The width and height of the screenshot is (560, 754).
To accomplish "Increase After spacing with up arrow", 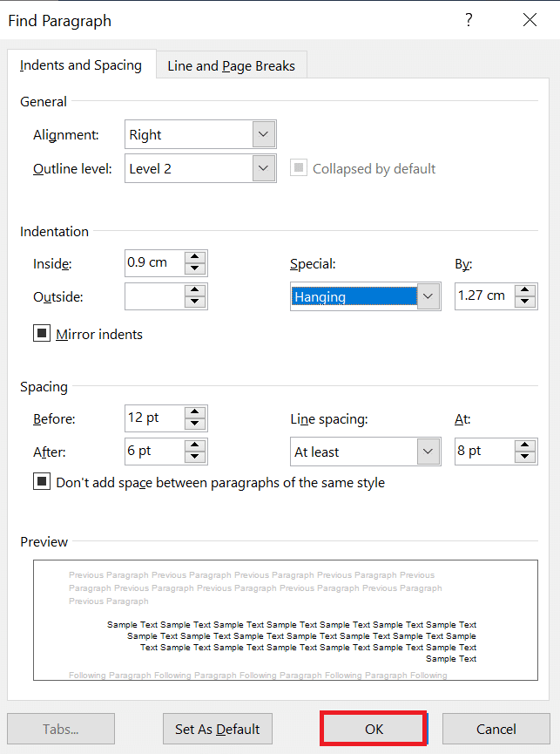I will 195,445.
